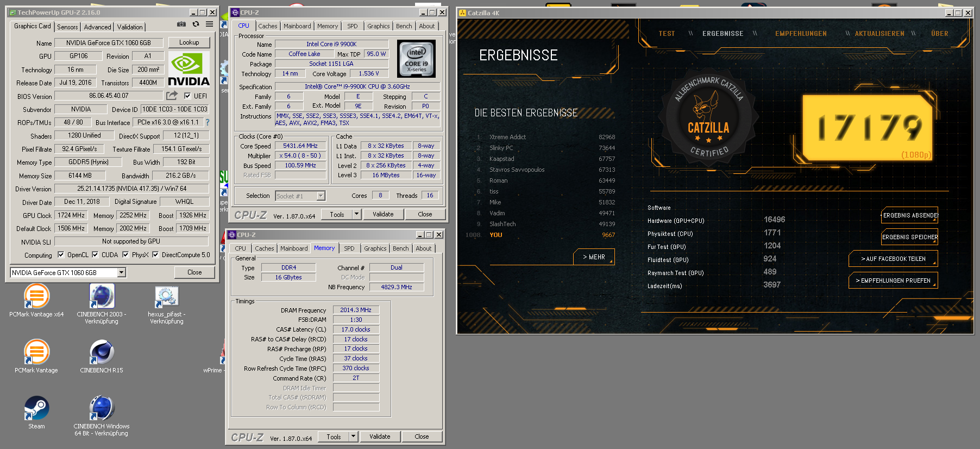
Task: Switch to the Validation tab in GPU-Z
Action: [130, 27]
